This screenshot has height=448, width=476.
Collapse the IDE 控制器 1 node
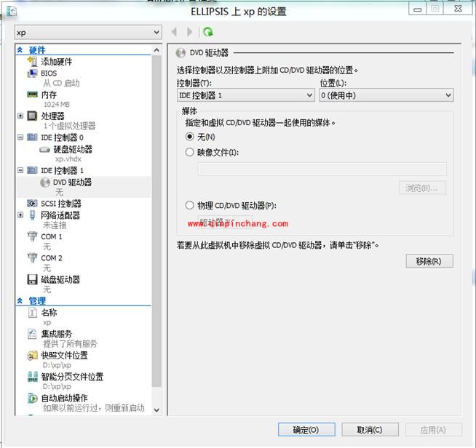[20, 170]
